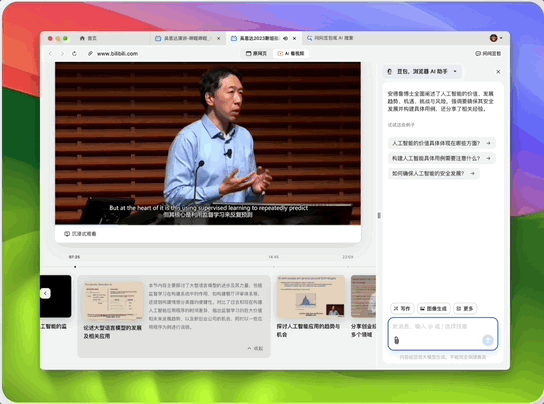Click the link icon beside the URL

pyautogui.click(x=90, y=53)
